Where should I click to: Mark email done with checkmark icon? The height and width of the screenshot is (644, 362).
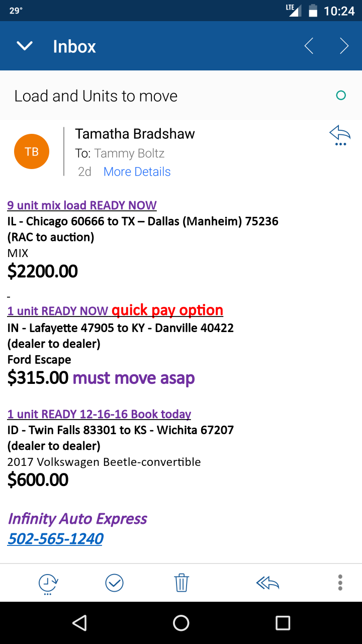pos(115,583)
